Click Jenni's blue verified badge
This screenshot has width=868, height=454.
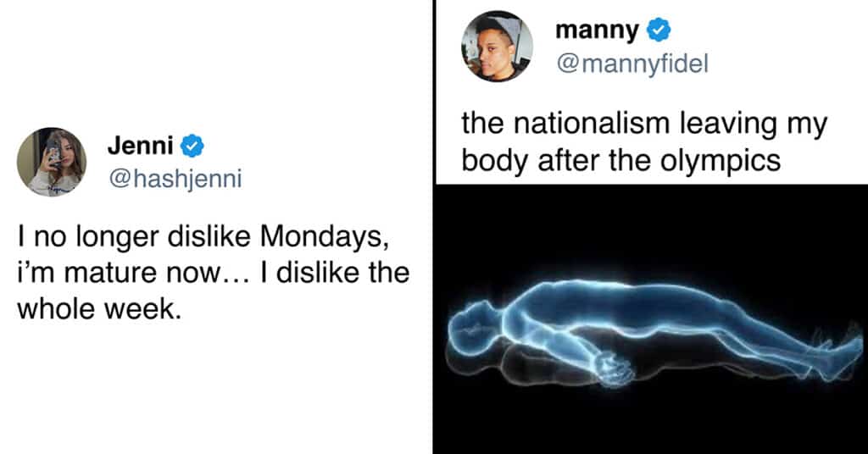192,146
